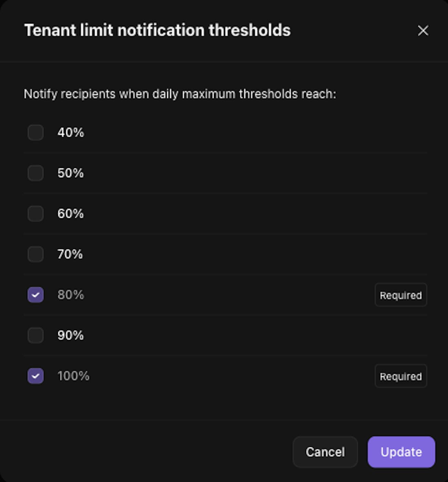Screen dimensions: 448x482
Task: Toggle the 70% threshold checkbox
Action: point(35,254)
